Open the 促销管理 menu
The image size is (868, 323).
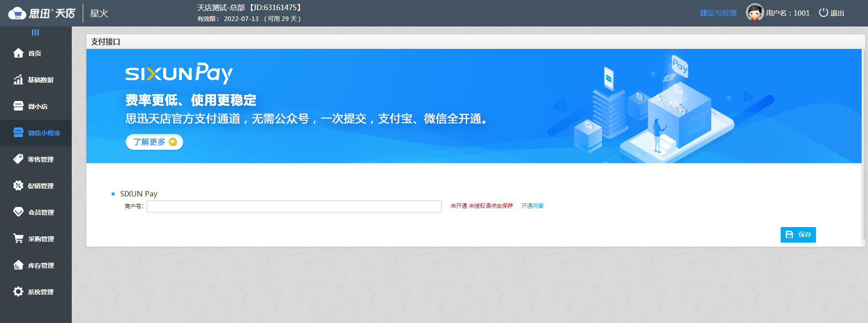click(36, 185)
